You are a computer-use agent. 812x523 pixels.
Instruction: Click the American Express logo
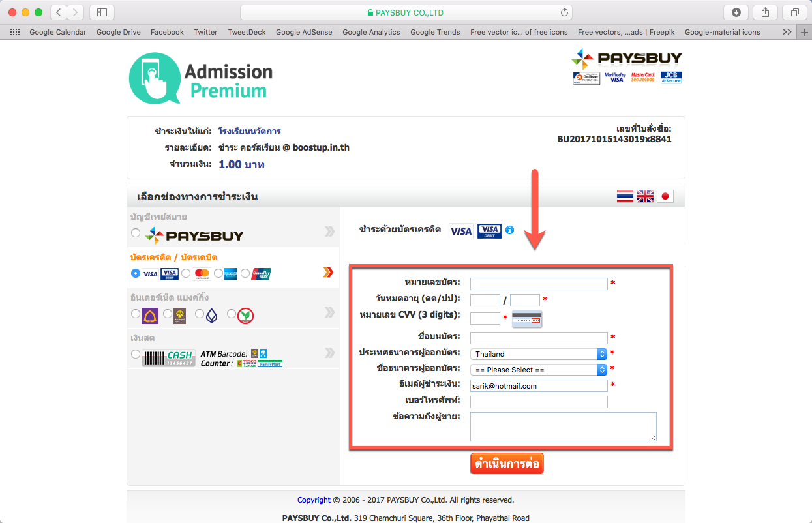(230, 274)
